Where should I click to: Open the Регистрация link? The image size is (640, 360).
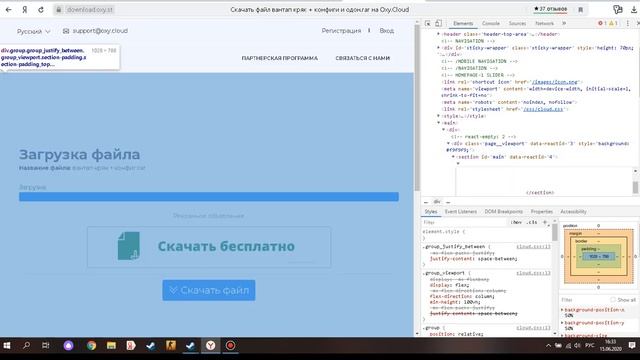(341, 31)
